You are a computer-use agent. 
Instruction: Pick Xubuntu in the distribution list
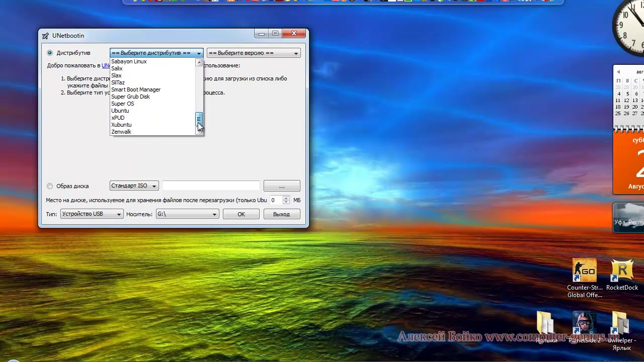click(153, 125)
